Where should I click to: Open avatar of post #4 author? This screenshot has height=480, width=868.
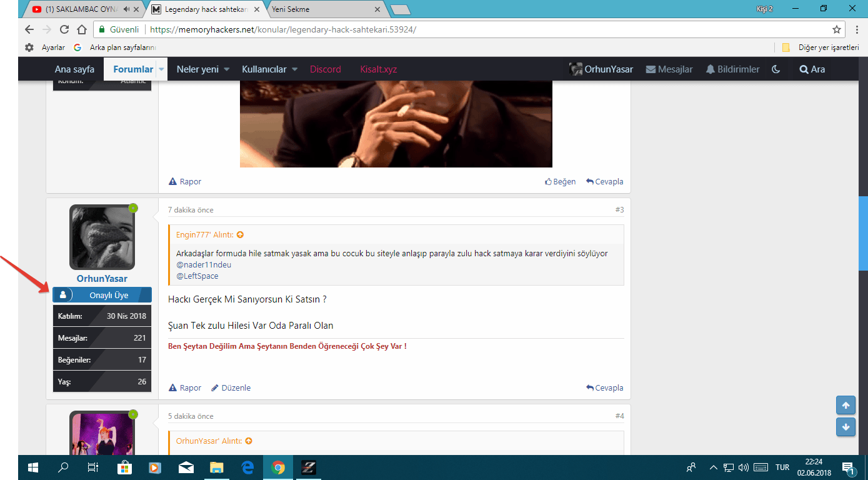tap(102, 432)
